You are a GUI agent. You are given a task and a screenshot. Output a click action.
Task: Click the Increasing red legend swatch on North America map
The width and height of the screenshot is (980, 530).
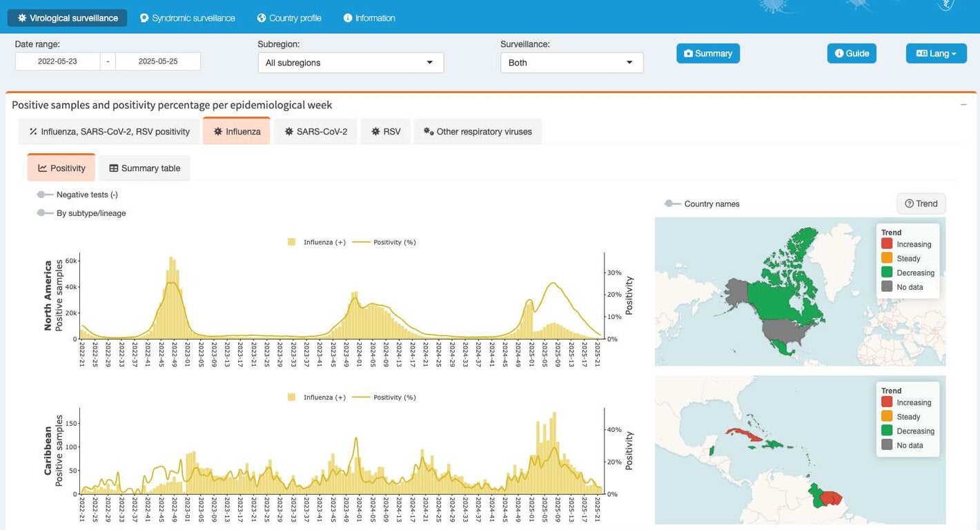[x=887, y=244]
